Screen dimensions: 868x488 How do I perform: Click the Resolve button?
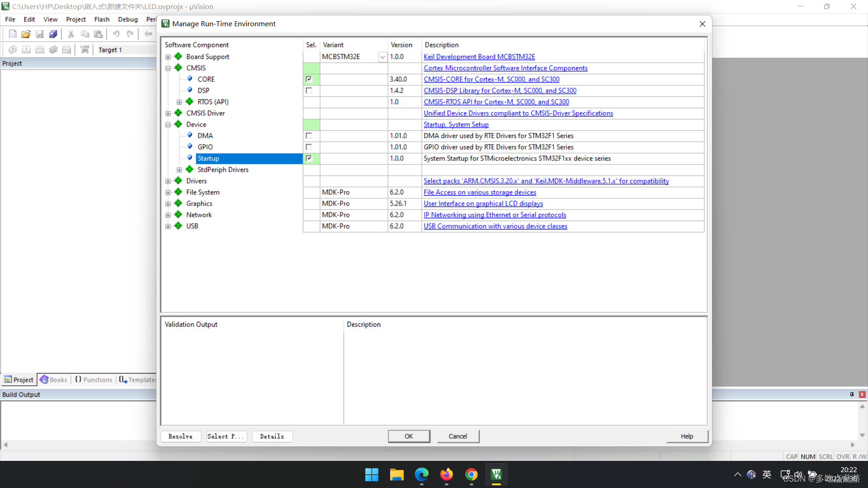(180, 436)
